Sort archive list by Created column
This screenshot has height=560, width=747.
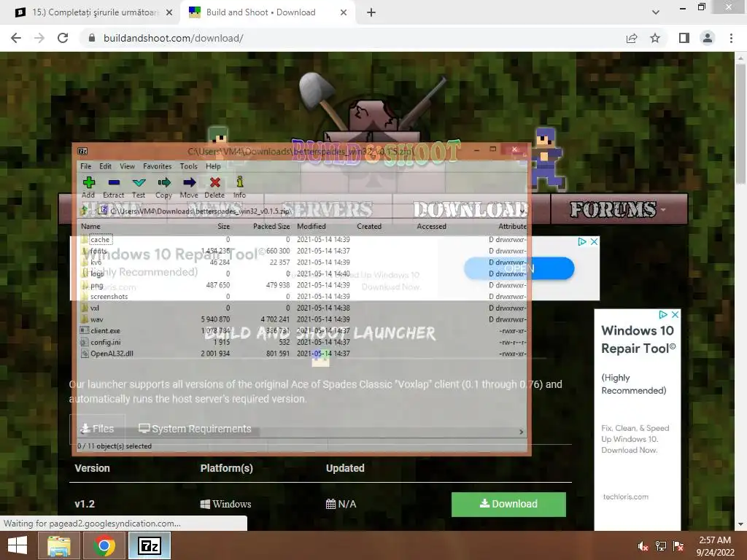pos(369,226)
